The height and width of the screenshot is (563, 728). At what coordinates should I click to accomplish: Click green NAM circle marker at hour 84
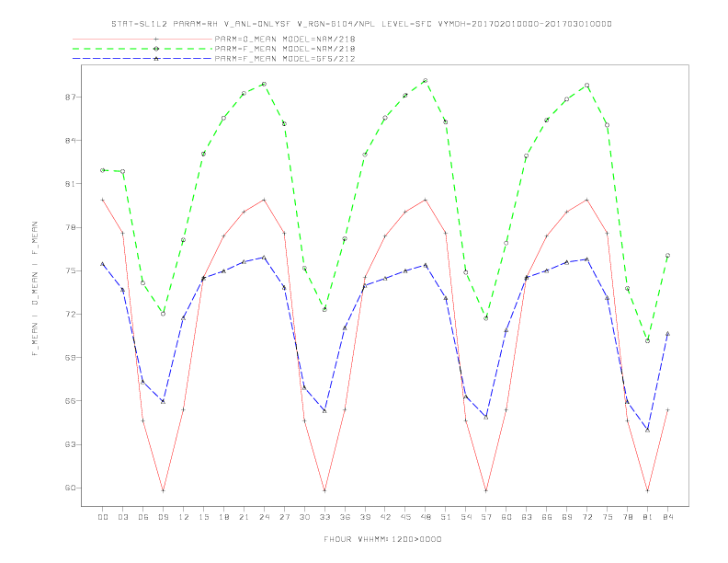pyautogui.click(x=667, y=256)
